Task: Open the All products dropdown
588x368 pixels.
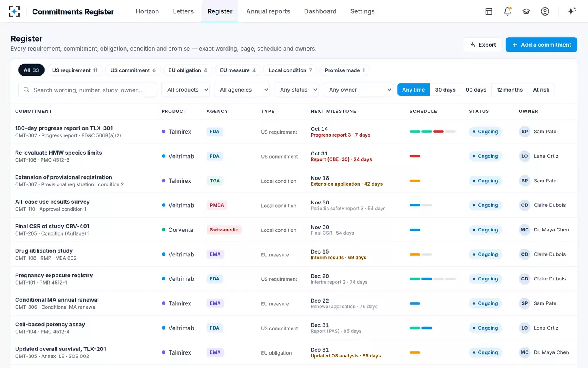Action: coord(186,90)
